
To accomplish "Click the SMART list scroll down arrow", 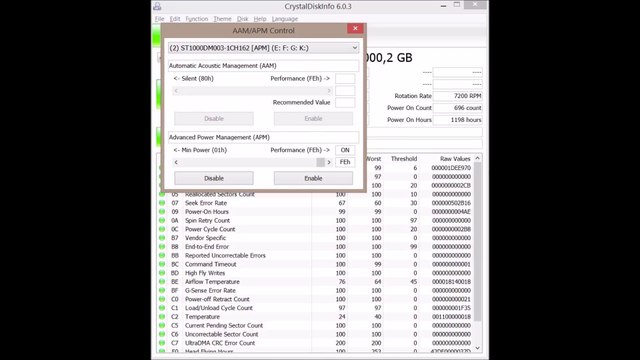I will pos(477,348).
